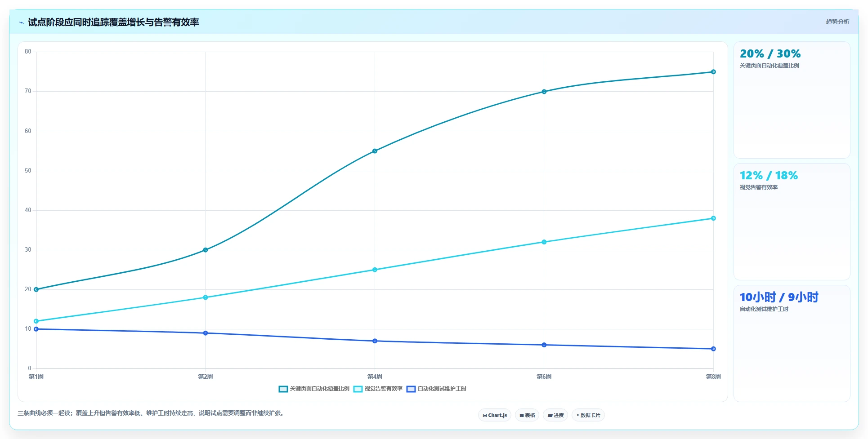Click the alert-efficiency point at 第1周 (12)
The height and width of the screenshot is (439, 868).
coord(36,321)
